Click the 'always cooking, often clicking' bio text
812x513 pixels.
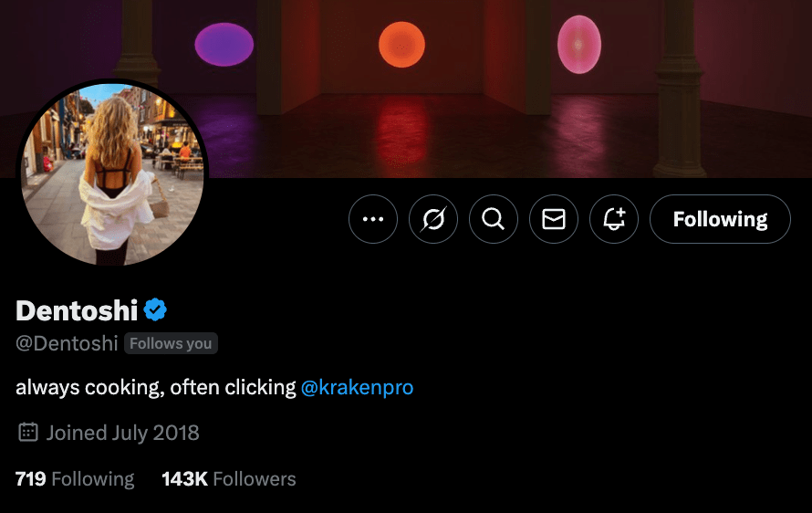[x=155, y=387]
